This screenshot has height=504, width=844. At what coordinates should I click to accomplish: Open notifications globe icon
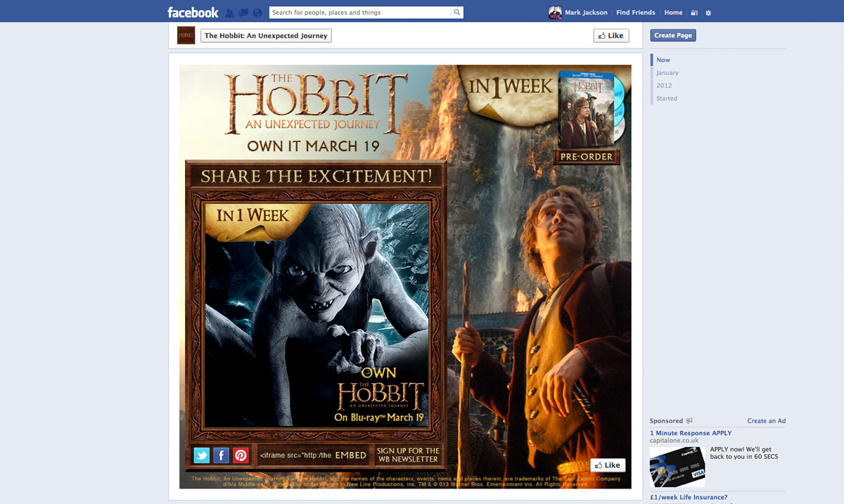pos(257,13)
